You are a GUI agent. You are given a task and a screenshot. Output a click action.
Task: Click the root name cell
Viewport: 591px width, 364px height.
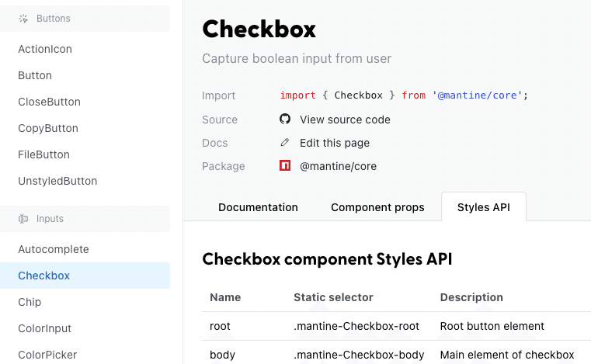(220, 326)
